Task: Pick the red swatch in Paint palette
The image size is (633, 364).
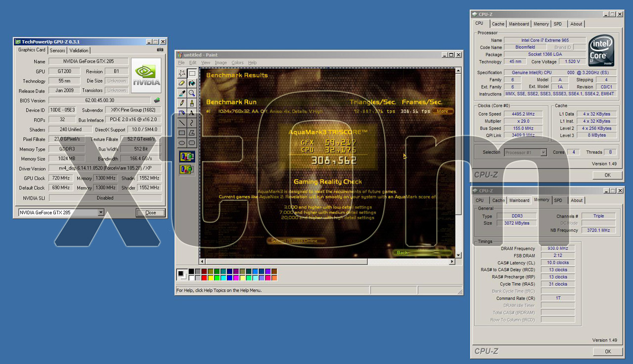Action: (204, 278)
